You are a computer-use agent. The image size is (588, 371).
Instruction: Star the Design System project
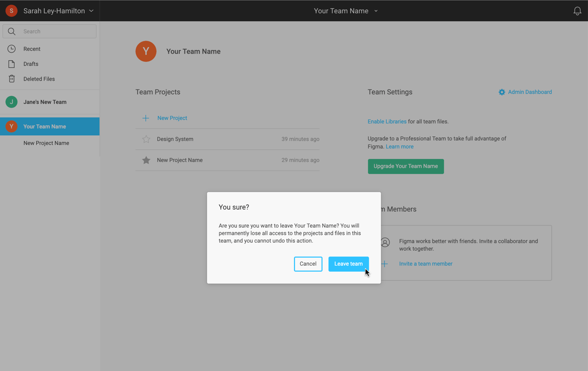(x=146, y=139)
